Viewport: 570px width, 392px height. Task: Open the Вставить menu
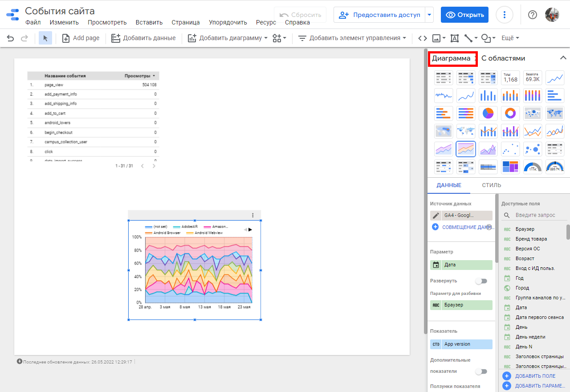coord(149,22)
